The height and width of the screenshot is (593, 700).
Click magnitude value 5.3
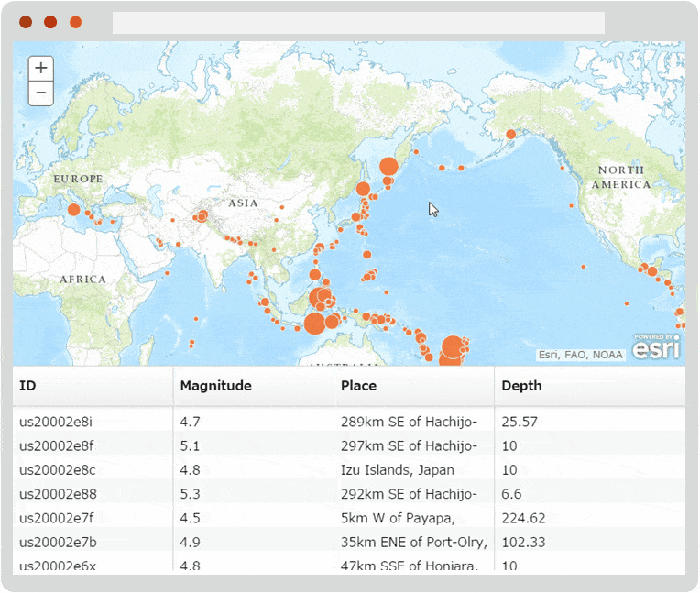(x=191, y=494)
